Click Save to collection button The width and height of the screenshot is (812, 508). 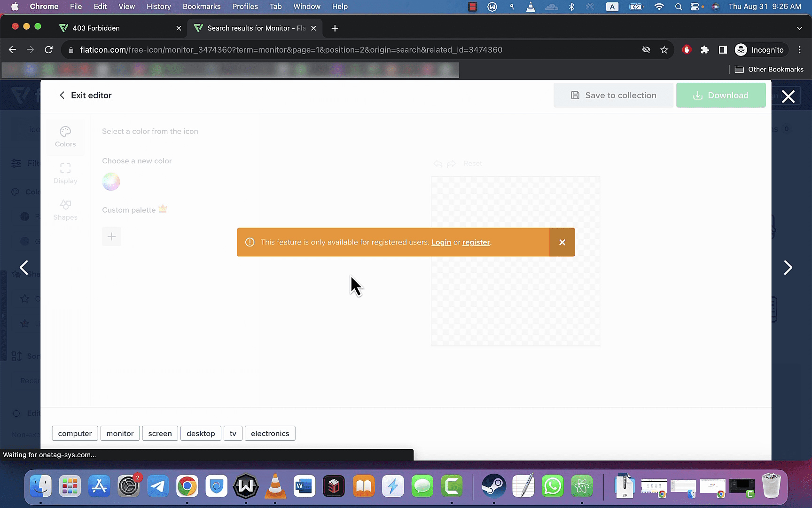(613, 95)
